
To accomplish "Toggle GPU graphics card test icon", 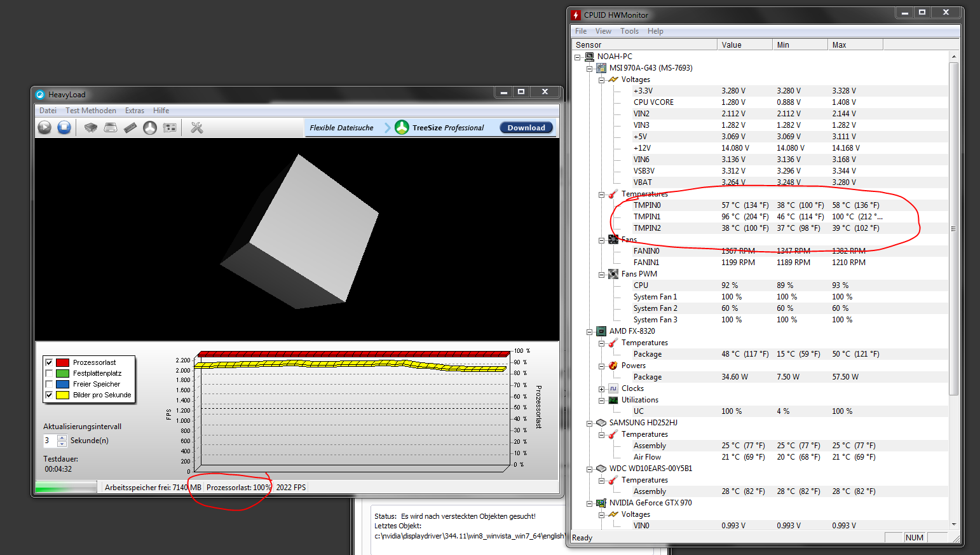I will pyautogui.click(x=170, y=128).
